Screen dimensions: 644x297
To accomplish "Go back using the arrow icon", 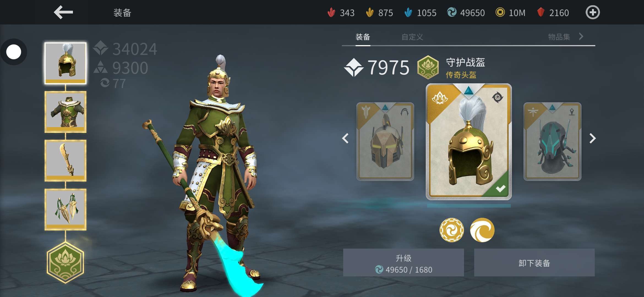I will click(x=63, y=12).
